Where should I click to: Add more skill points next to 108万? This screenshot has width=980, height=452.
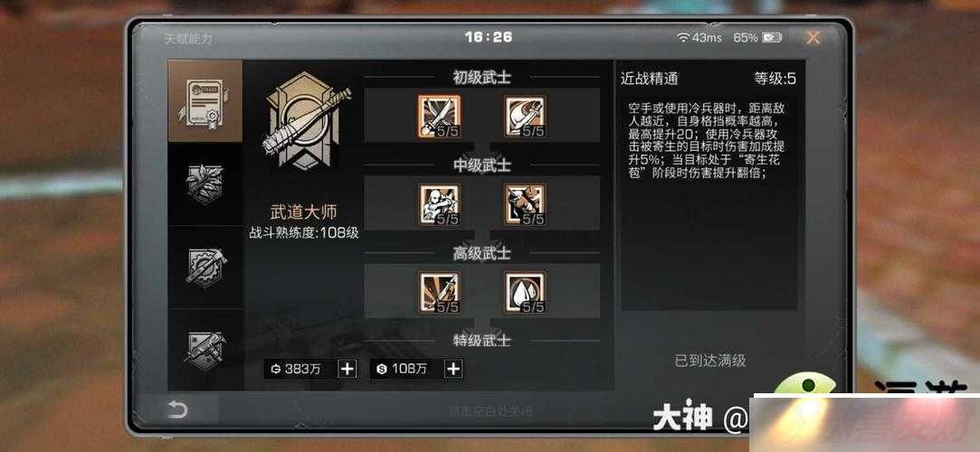pyautogui.click(x=453, y=369)
